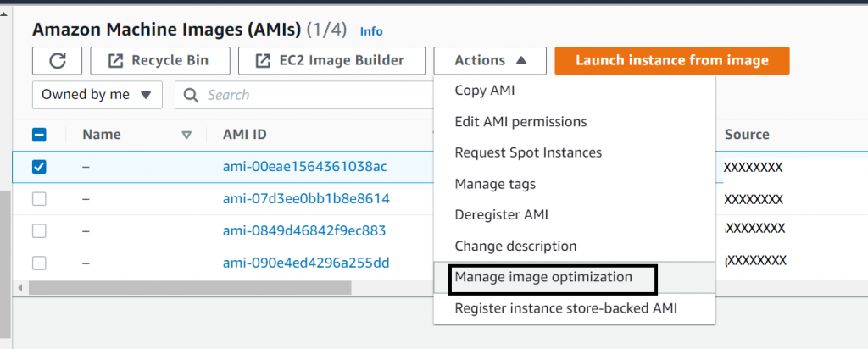The image size is (868, 349).
Task: Click the Source column header
Action: [x=747, y=135]
